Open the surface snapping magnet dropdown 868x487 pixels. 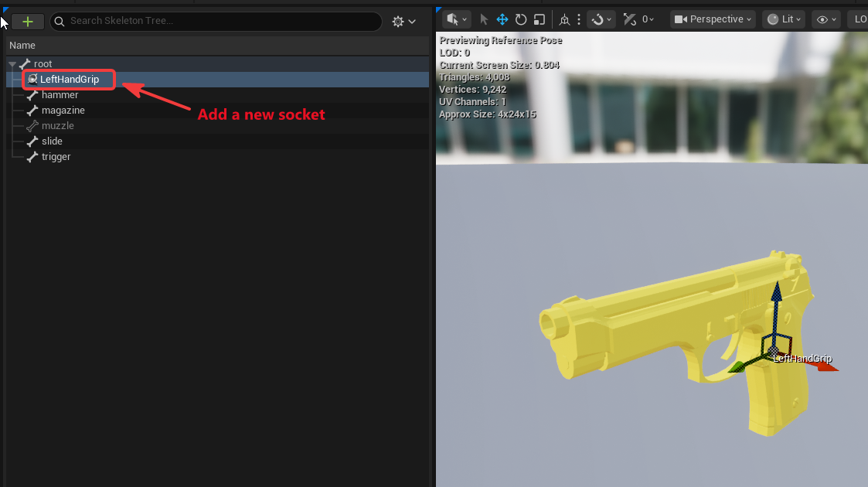pos(601,19)
